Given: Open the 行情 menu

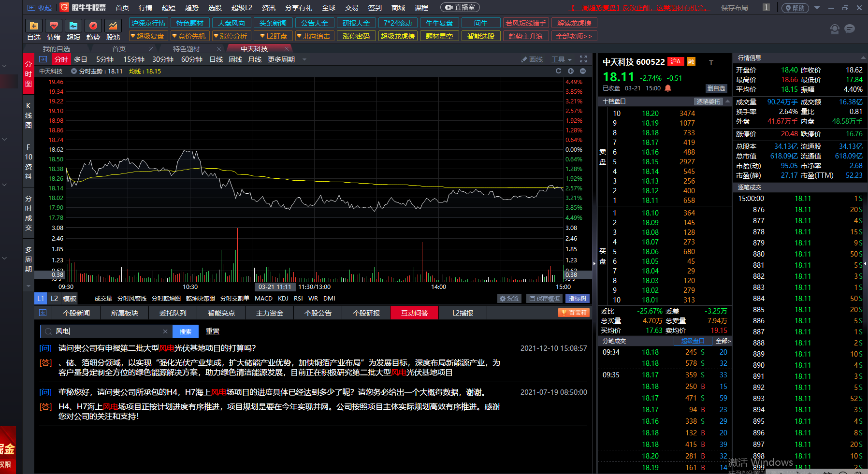Looking at the screenshot, I should [145, 8].
